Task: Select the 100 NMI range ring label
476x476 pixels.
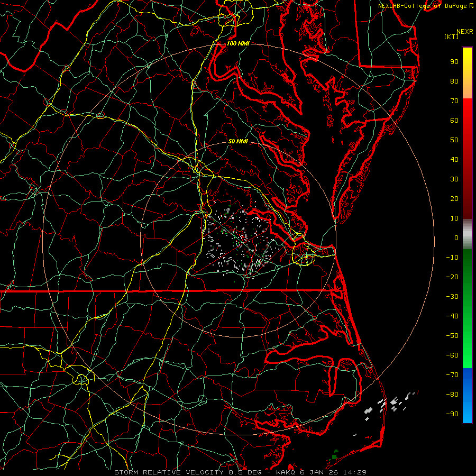Action: coord(237,43)
